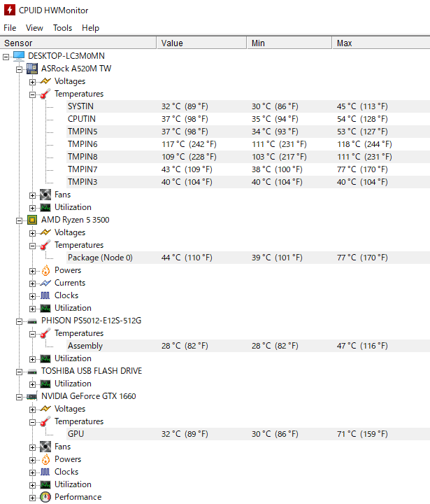
Task: Click the Utilization icon under AMD Ryzen 5 3500
Action: pos(45,308)
